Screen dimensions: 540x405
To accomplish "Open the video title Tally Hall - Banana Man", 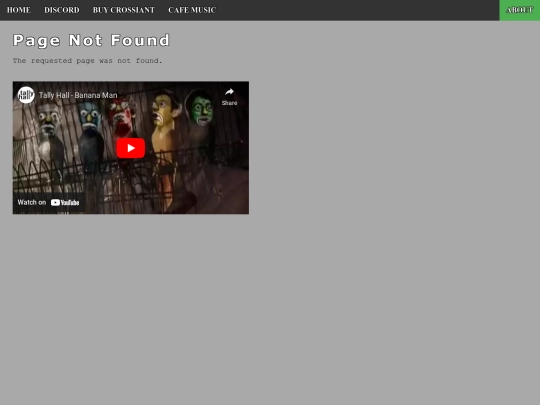I will click(x=78, y=95).
